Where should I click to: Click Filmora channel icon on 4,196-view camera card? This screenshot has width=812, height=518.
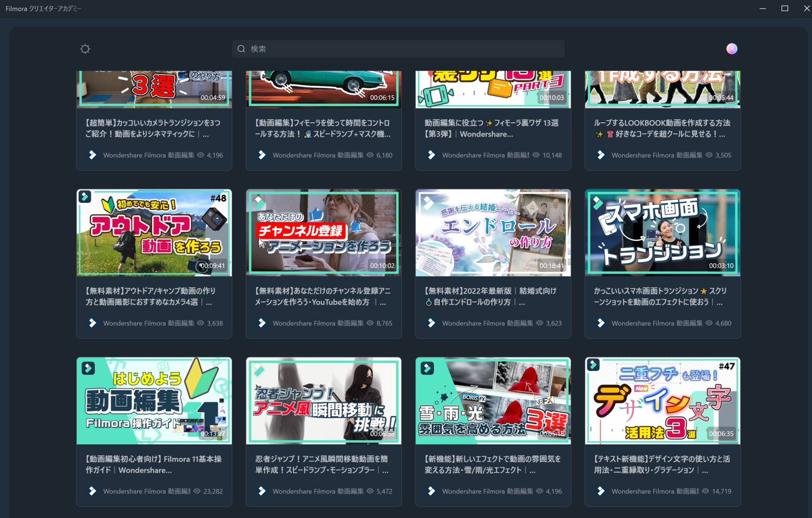(93, 155)
